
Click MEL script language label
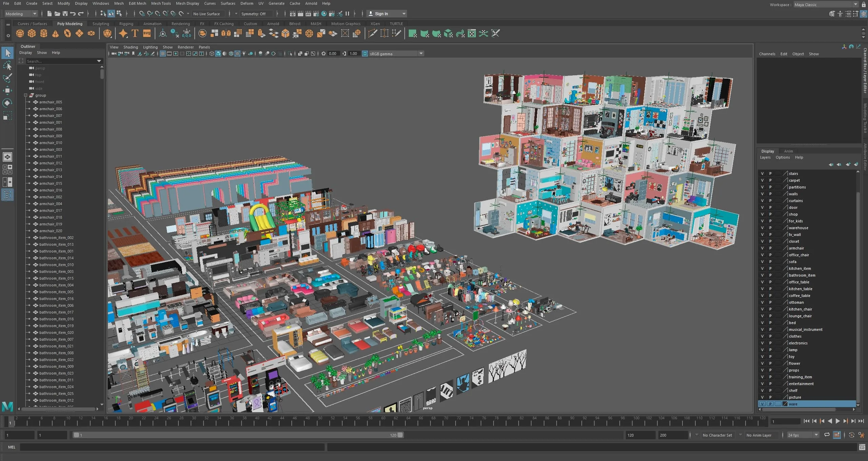pos(12,447)
